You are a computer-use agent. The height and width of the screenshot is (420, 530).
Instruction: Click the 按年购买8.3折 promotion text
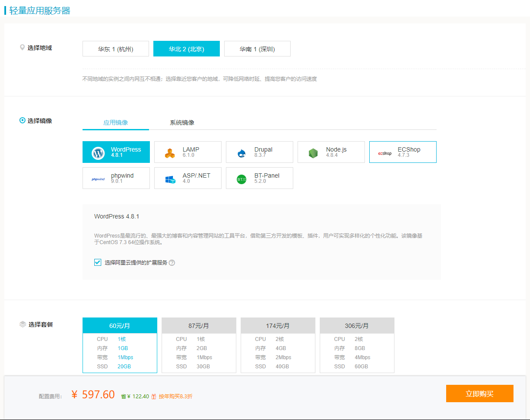coord(176,397)
